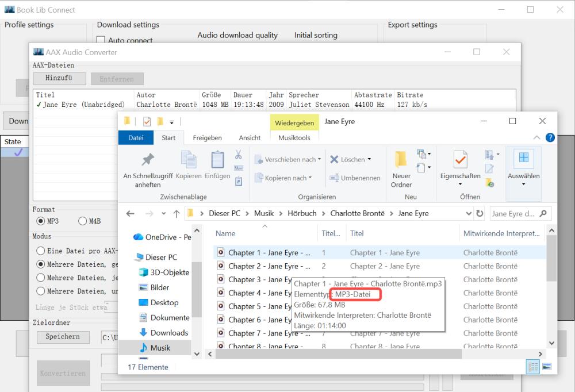This screenshot has width=575, height=392.
Task: Collapse the Explorer ribbon chevron
Action: [x=536, y=137]
